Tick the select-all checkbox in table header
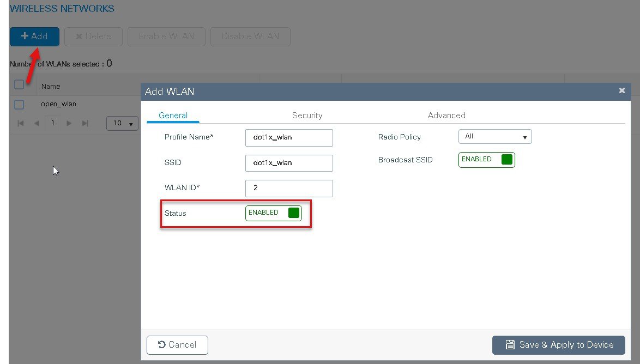Screen dimensions: 640x364 [x=19, y=84]
